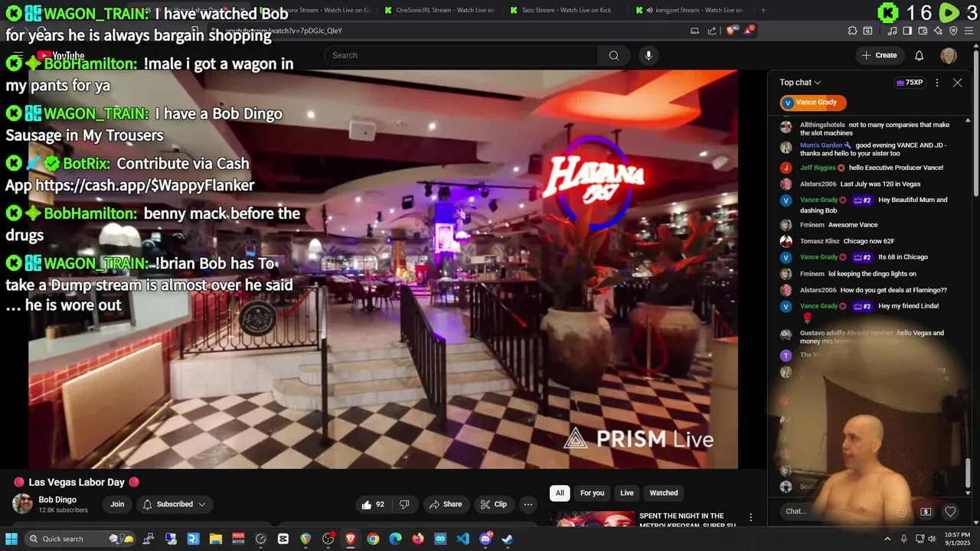Open Brave Shields icon in address bar
Screen dimensions: 980x551
point(730,31)
